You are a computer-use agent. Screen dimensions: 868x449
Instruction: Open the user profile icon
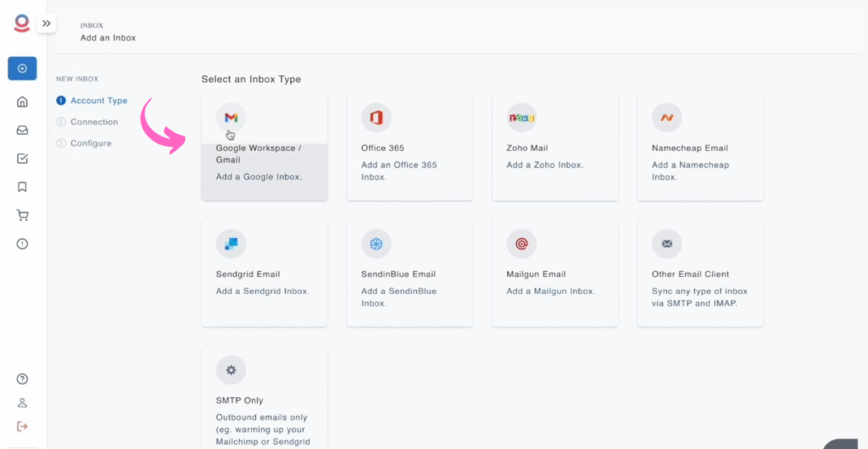22,402
